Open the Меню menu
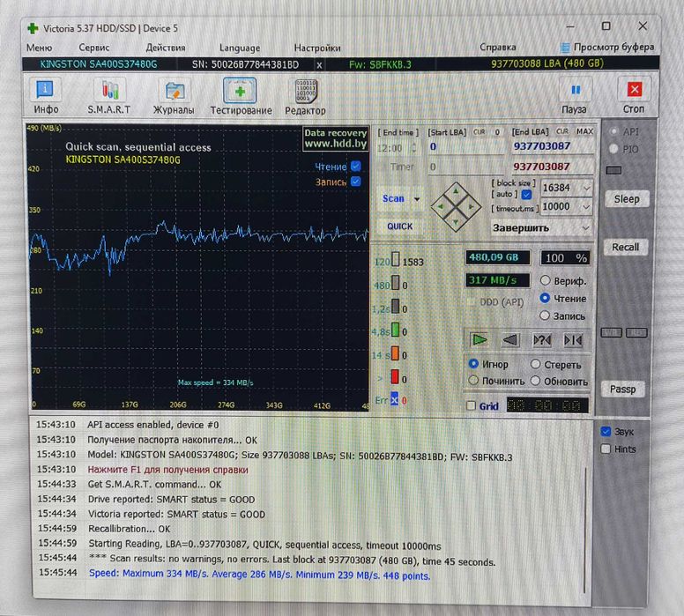684x616 pixels. tap(39, 48)
